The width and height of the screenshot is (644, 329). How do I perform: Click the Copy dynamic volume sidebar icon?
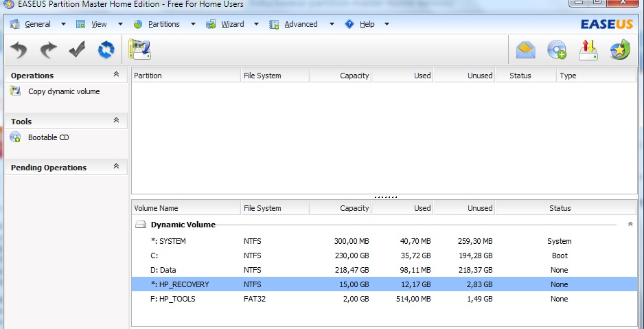[x=15, y=91]
